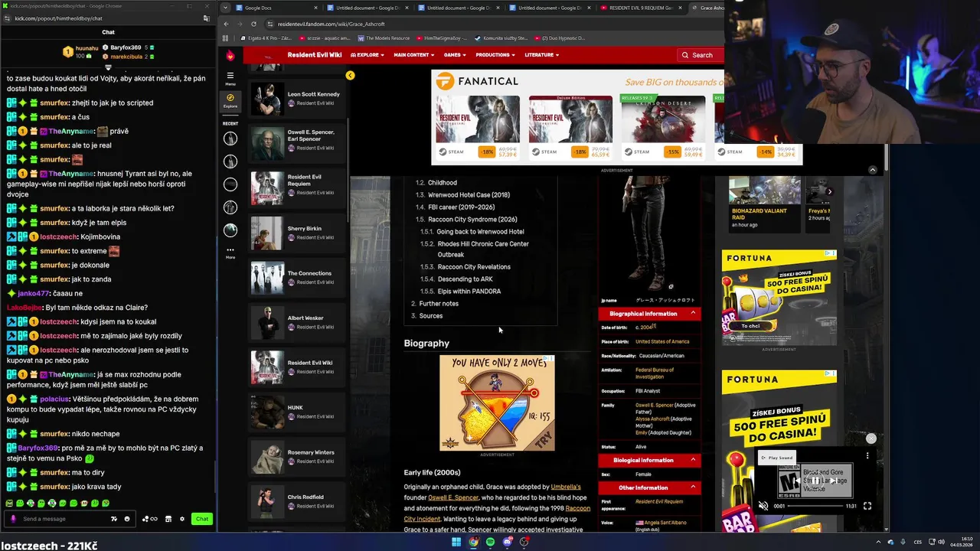Jump to Wrenwood Hotel Case (2018) section
Screen dimensions: 980x551
(469, 194)
